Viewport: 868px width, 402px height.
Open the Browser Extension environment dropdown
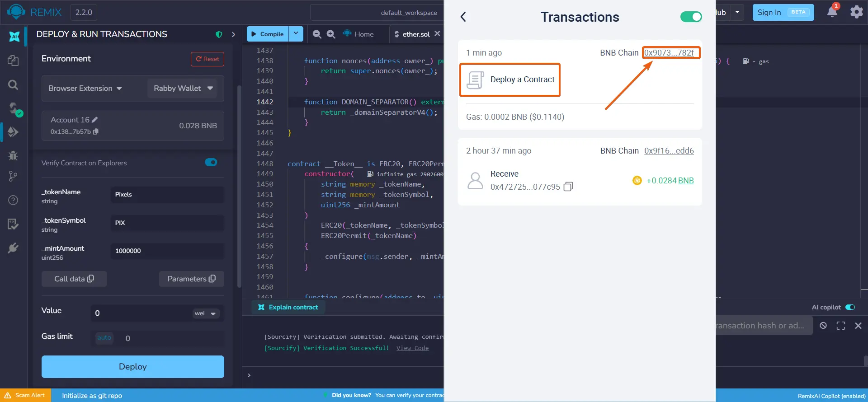coord(85,88)
